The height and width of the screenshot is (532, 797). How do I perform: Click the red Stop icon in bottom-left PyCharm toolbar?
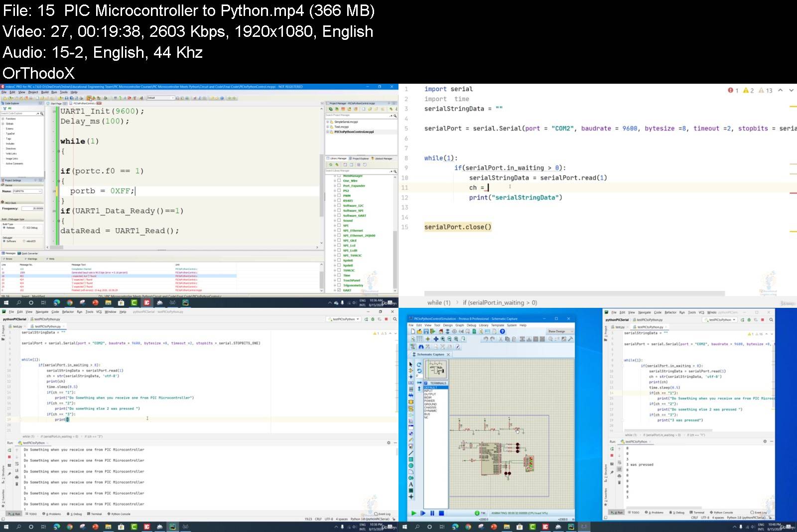tap(386, 319)
